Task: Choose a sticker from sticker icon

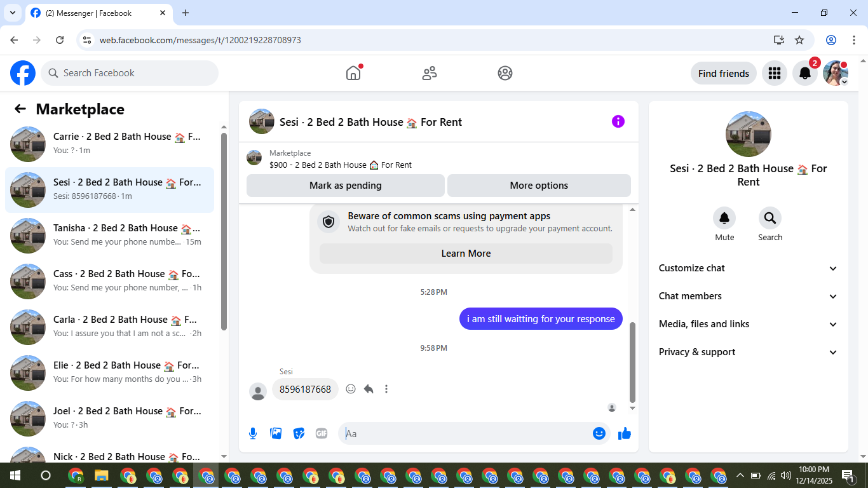Action: tap(299, 433)
